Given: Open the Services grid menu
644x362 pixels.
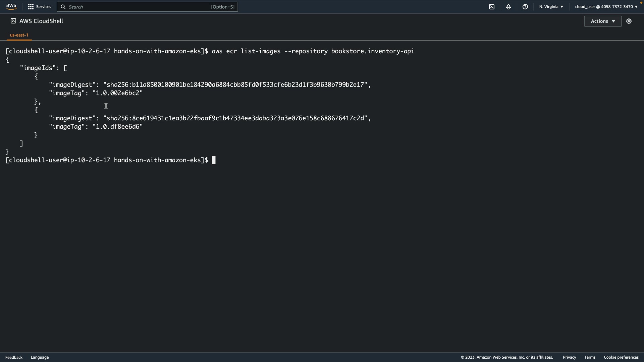Looking at the screenshot, I should coord(31,7).
